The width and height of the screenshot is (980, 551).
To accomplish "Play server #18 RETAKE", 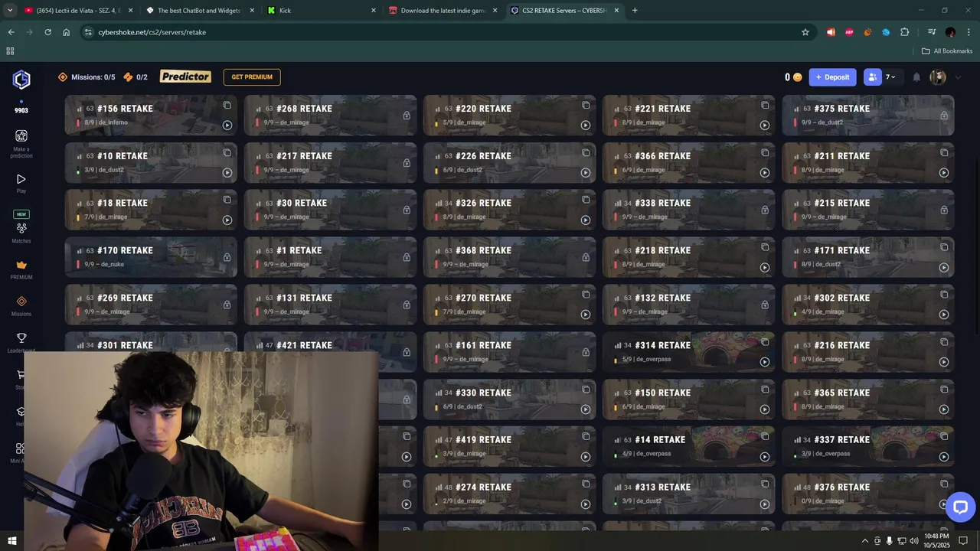I will 227,220.
